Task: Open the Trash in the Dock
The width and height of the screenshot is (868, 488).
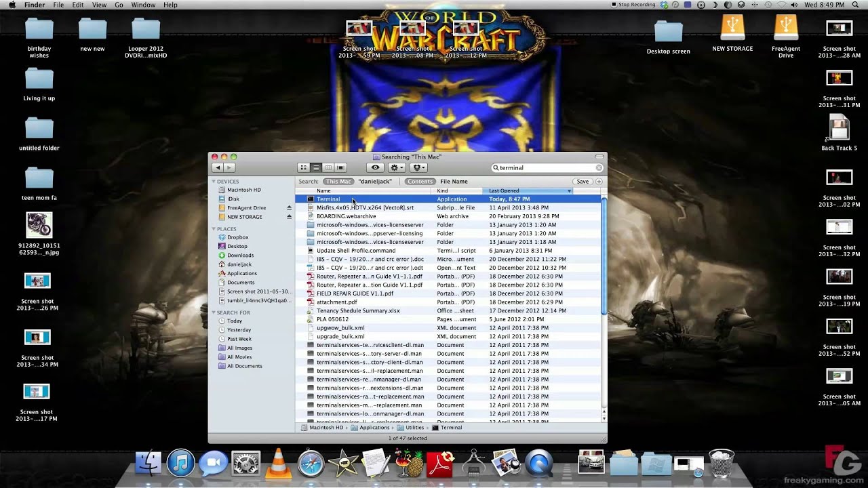Action: tap(722, 464)
